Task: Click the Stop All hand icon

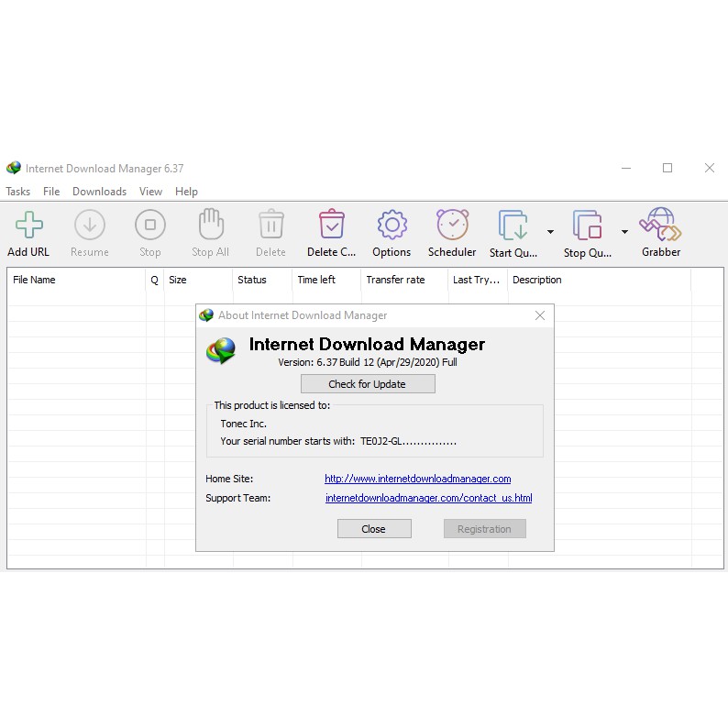Action: pos(210,226)
